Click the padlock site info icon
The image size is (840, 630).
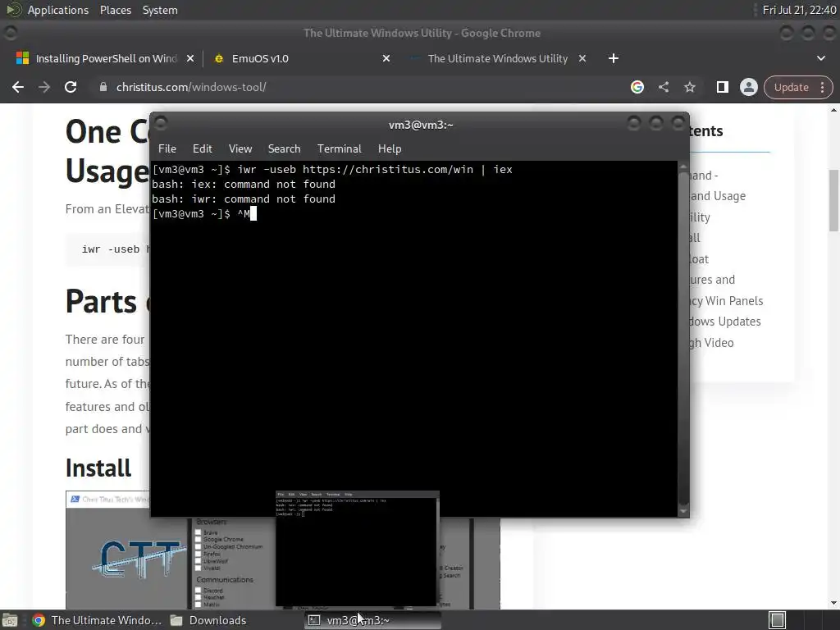(x=103, y=87)
